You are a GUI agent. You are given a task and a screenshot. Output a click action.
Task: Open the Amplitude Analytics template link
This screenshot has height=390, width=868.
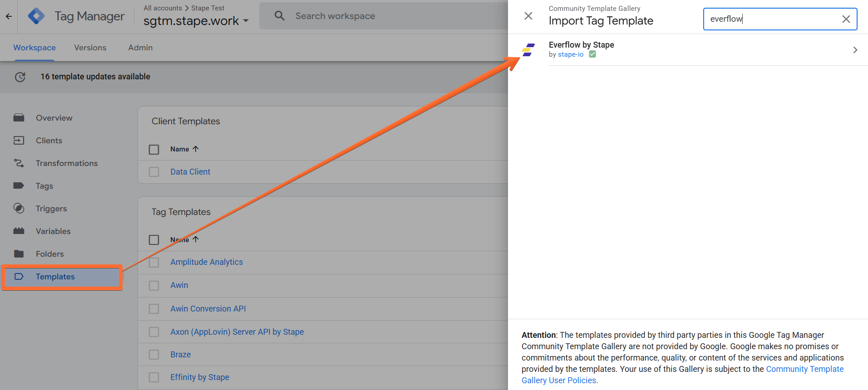point(207,262)
